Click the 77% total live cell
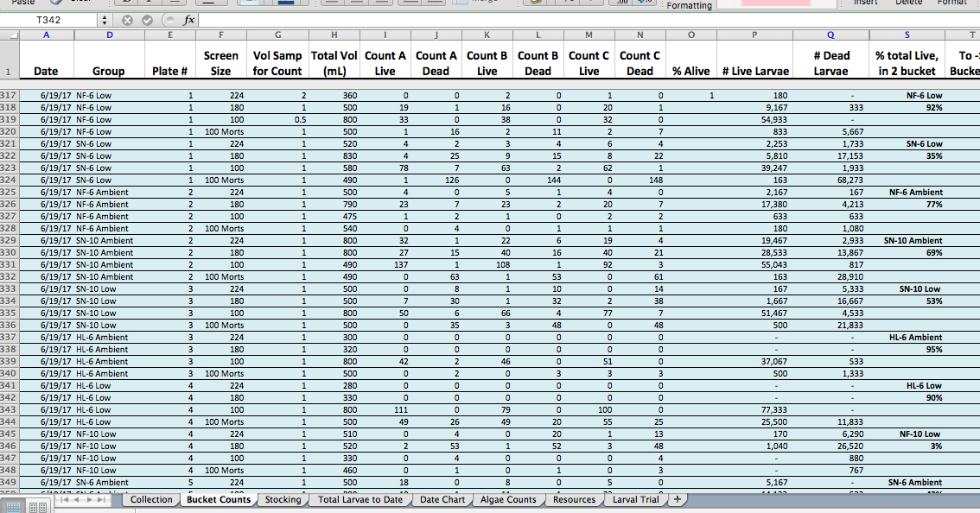This screenshot has height=513, width=980. (x=907, y=205)
